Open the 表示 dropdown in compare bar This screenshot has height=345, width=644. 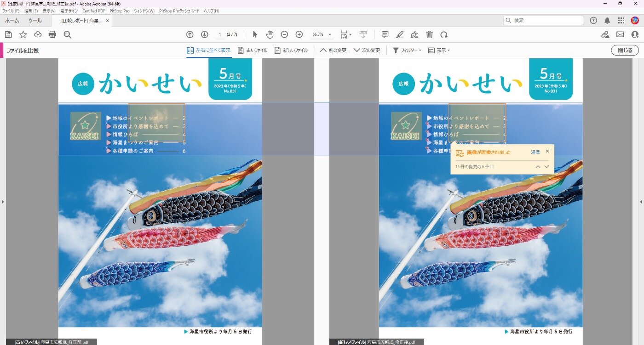[439, 50]
